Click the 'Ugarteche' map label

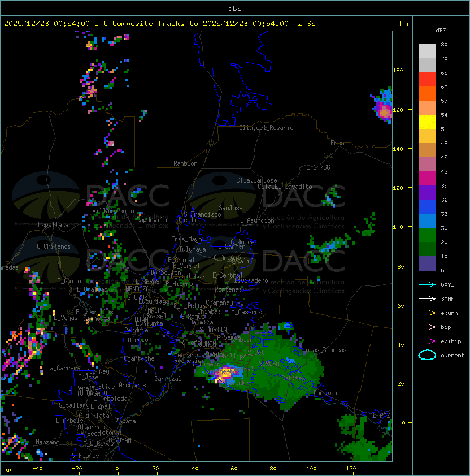(x=139, y=358)
